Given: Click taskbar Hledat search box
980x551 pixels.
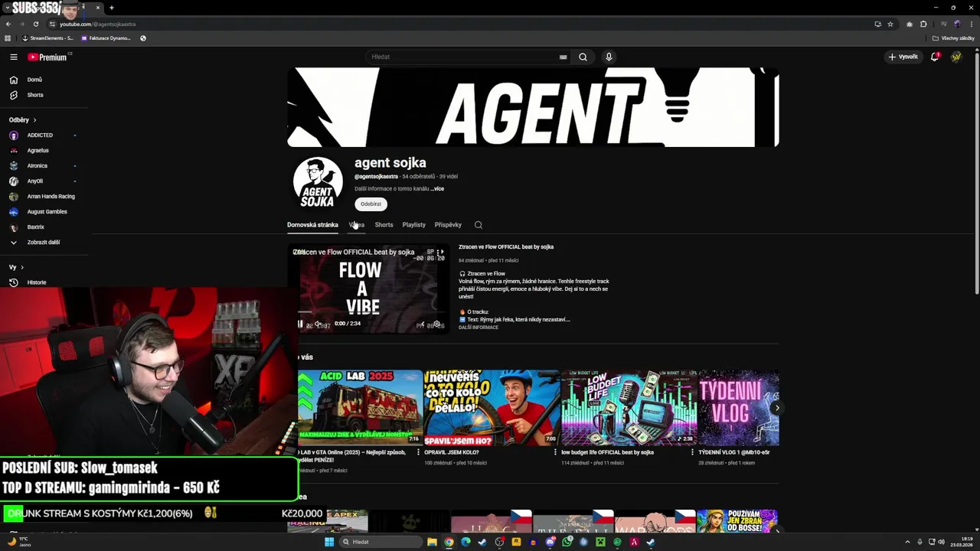Looking at the screenshot, I should [380, 542].
